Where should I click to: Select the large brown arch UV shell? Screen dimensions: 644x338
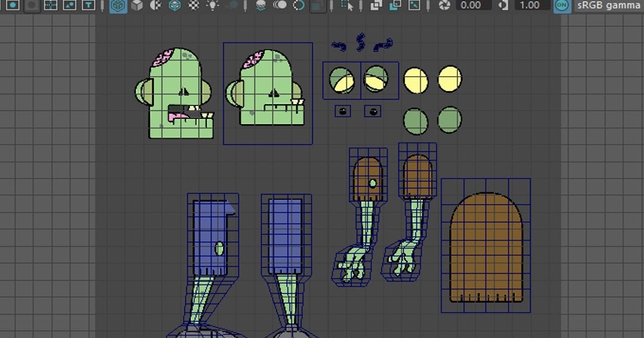[486, 248]
